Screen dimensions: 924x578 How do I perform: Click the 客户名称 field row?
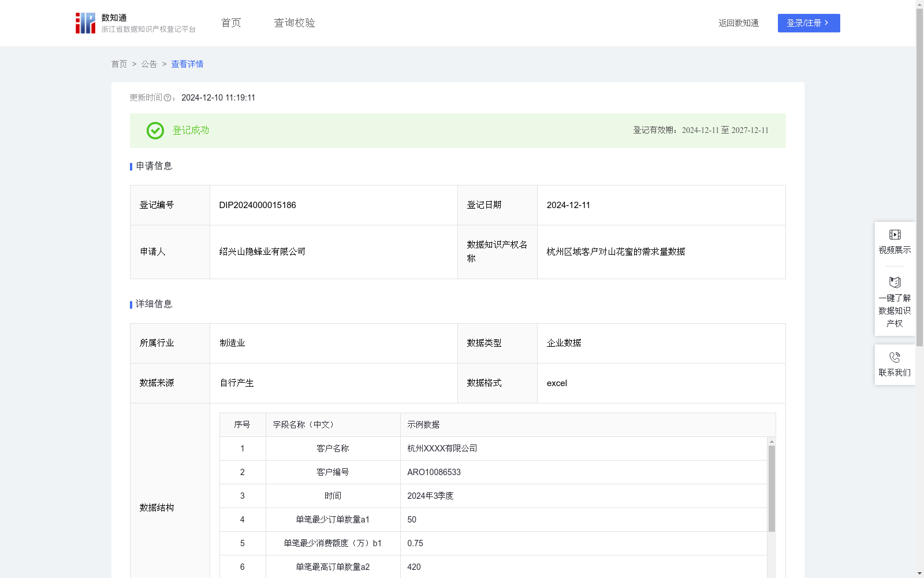494,449
